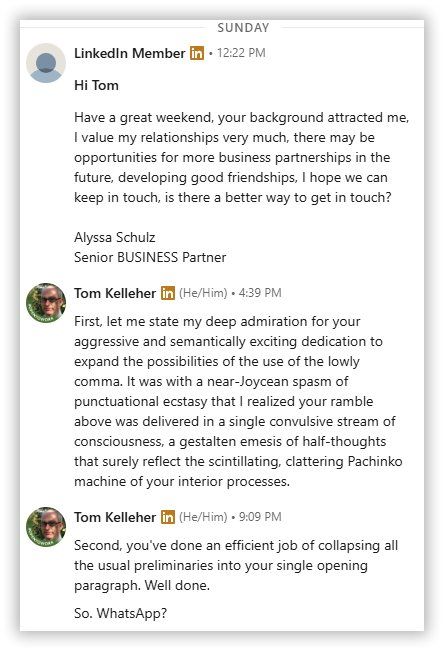Image resolution: width=444 pixels, height=651 pixels.
Task: Click (He/Him) pronouns on 4:39 PM message
Action: click(204, 293)
